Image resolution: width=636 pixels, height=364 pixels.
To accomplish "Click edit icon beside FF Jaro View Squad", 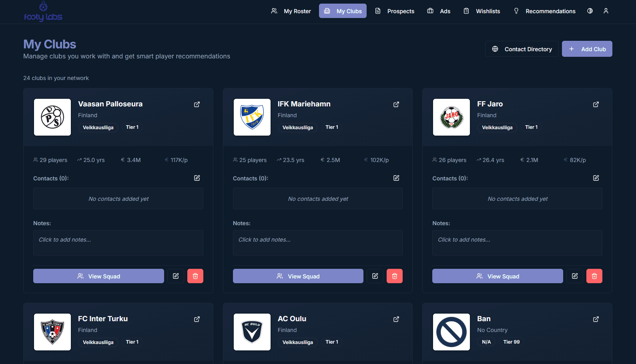I will (575, 276).
